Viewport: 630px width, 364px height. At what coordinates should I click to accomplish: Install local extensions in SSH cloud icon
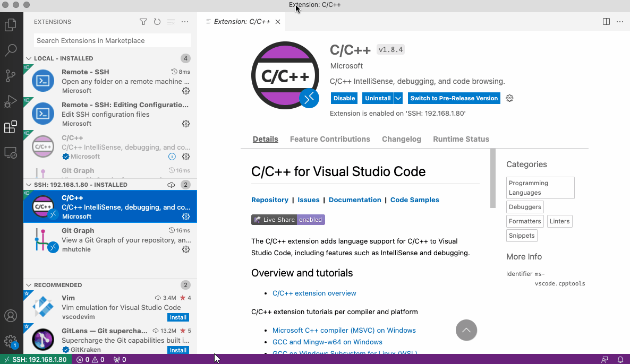pos(171,185)
